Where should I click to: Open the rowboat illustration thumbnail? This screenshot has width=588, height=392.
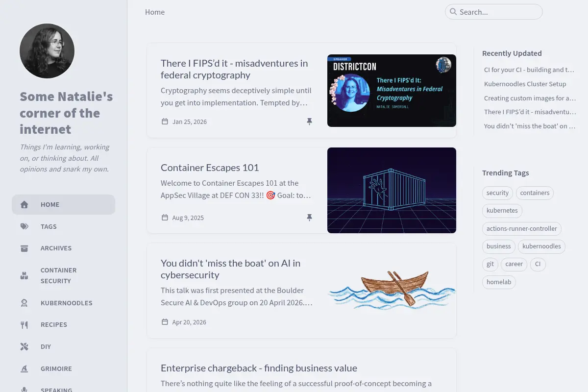392,291
